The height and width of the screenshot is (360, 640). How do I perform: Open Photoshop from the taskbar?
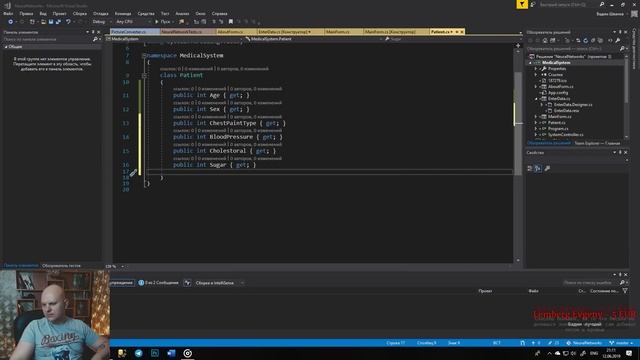pos(155,353)
